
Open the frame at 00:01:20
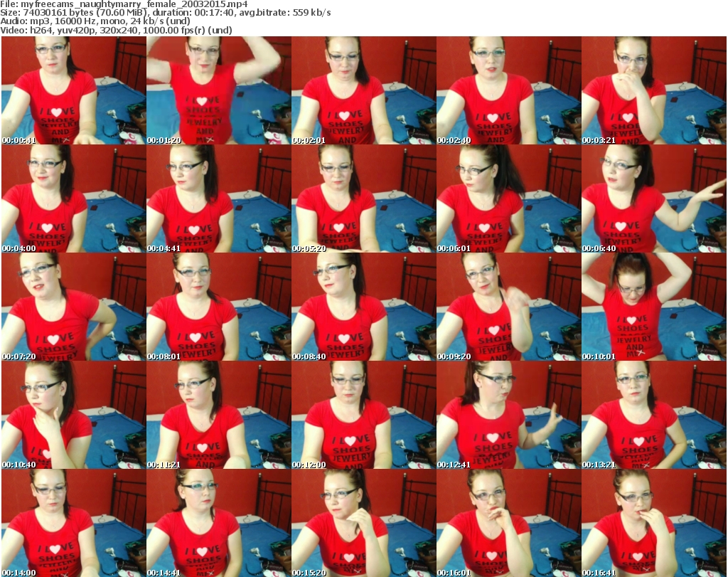coord(219,90)
